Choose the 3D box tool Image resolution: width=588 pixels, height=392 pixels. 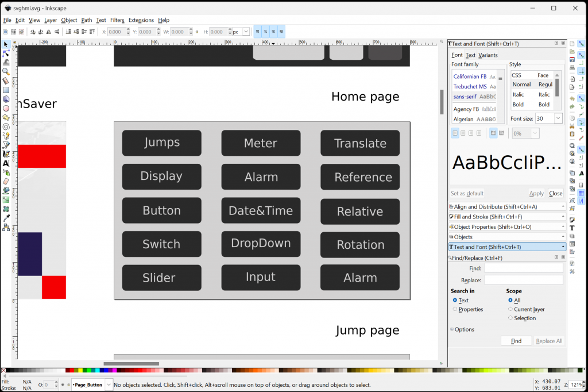coord(6,99)
